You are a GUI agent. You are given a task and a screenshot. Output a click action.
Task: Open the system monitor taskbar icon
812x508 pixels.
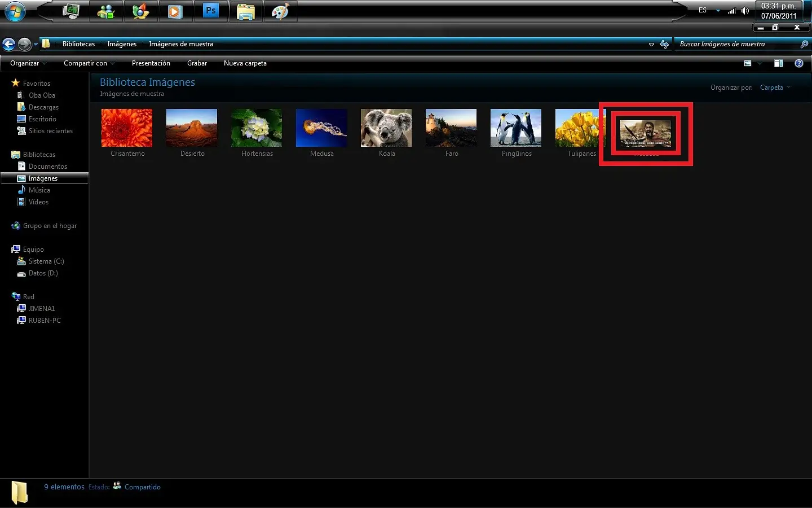tap(71, 11)
